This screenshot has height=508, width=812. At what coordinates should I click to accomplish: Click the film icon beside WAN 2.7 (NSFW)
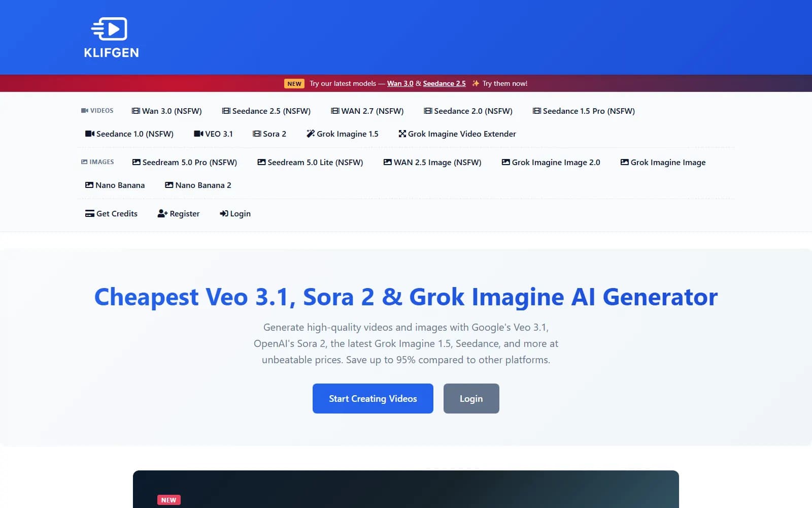pos(335,111)
